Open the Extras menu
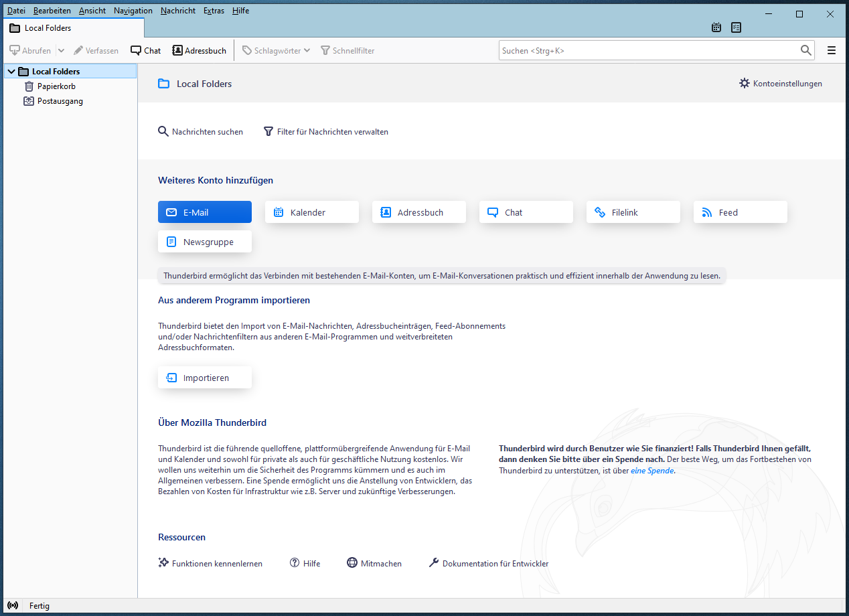The image size is (849, 616). (214, 11)
